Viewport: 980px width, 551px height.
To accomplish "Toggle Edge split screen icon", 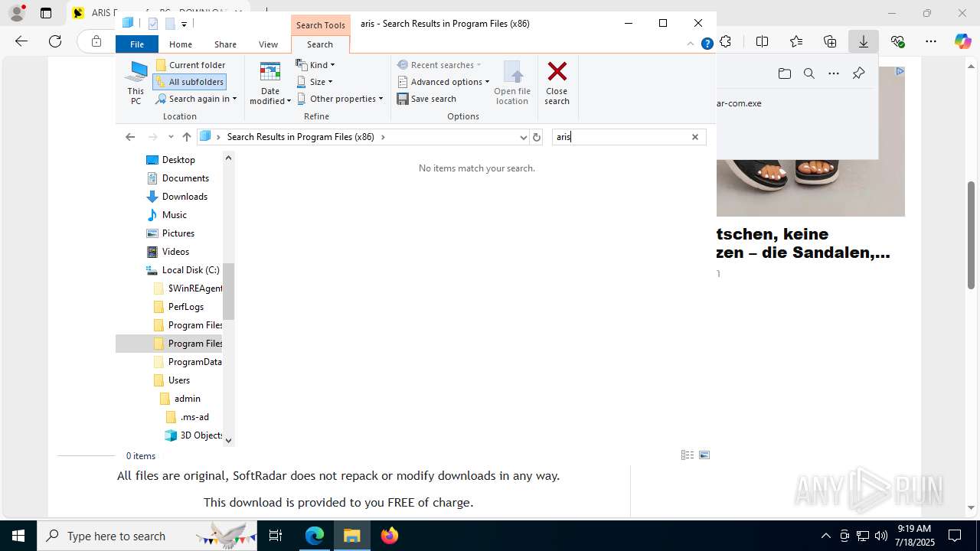I will (762, 41).
